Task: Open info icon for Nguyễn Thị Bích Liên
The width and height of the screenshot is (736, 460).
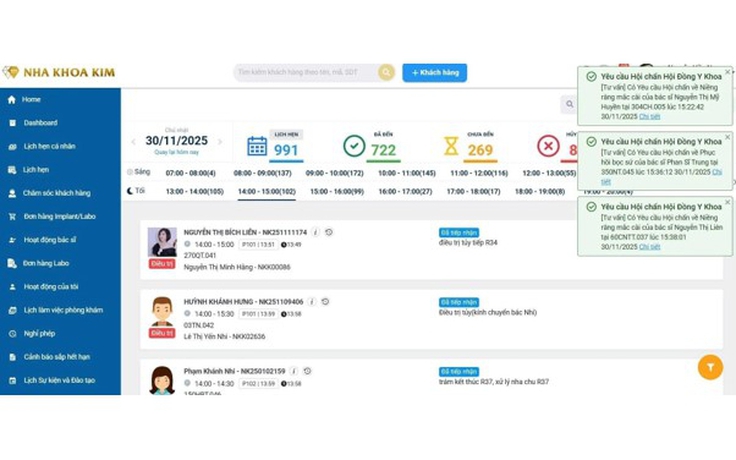Action: coord(316,232)
